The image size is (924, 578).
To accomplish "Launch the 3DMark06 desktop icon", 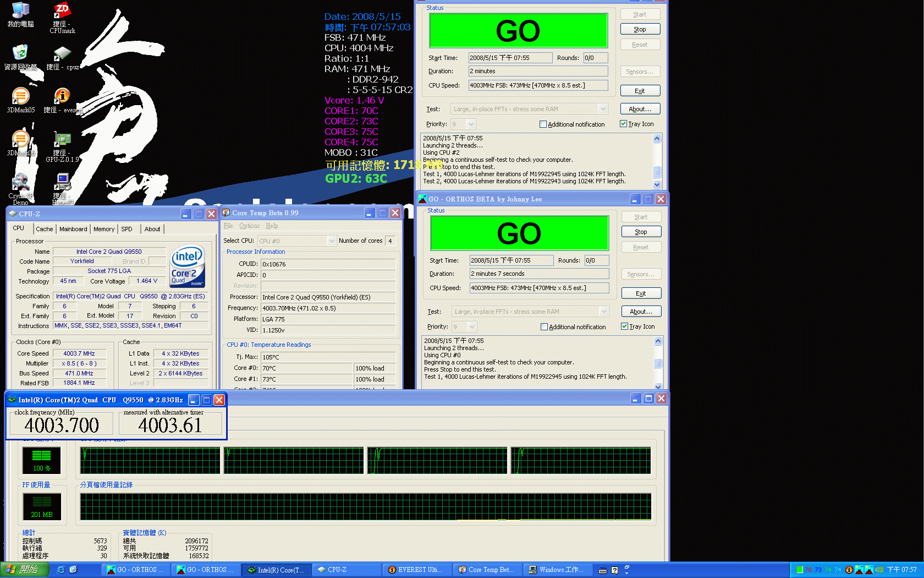I will click(x=20, y=144).
